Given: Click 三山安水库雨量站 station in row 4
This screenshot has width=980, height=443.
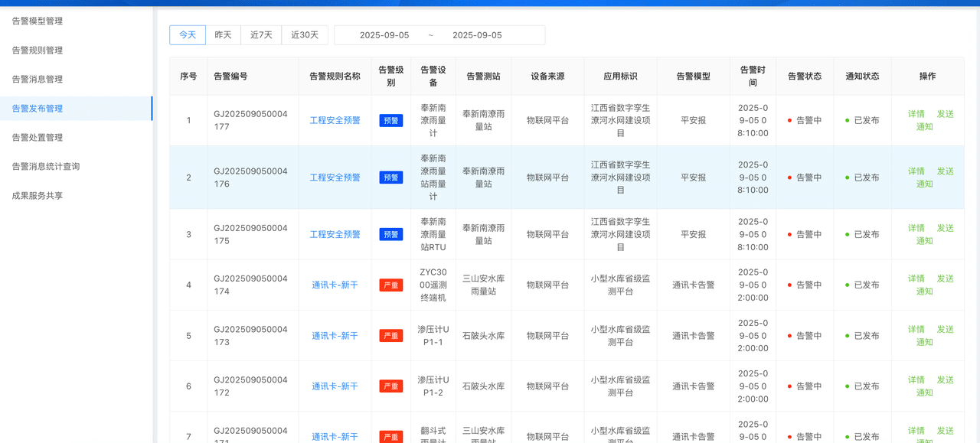Looking at the screenshot, I should pos(483,285).
